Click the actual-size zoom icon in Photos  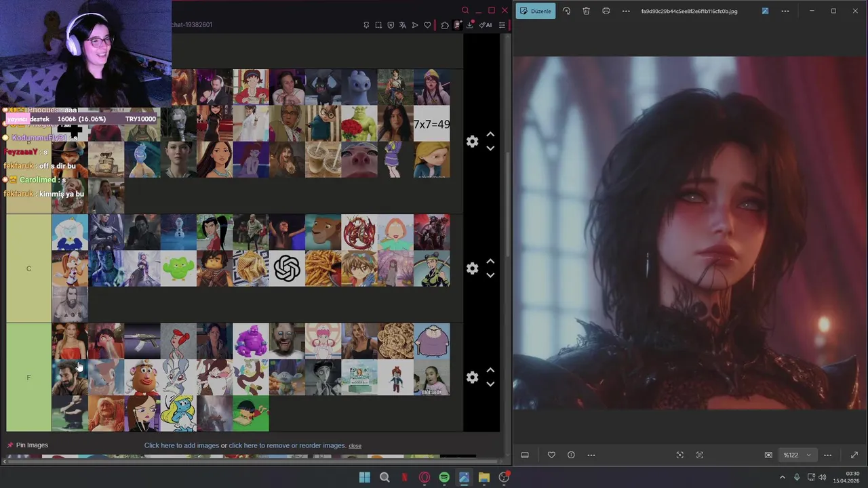(700, 455)
